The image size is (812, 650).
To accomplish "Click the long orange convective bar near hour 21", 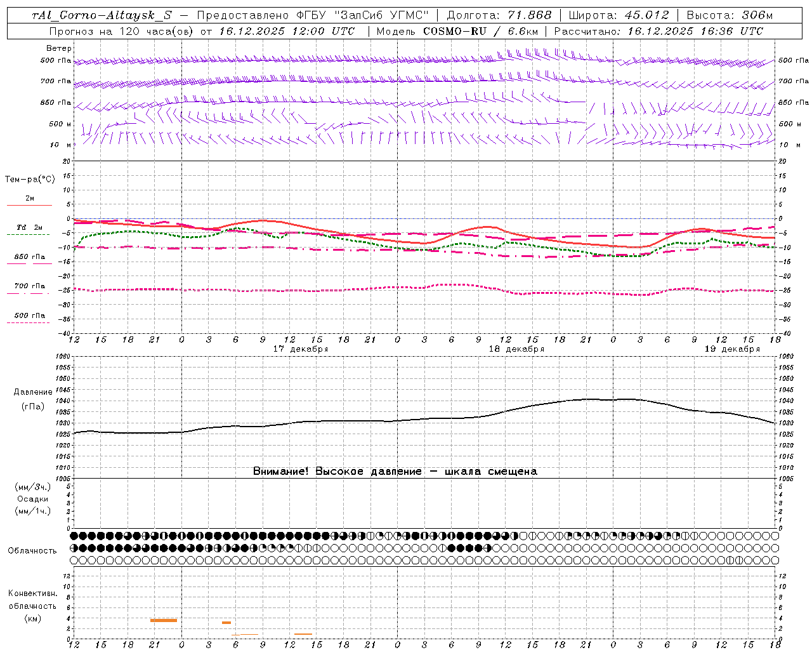I will click(164, 620).
